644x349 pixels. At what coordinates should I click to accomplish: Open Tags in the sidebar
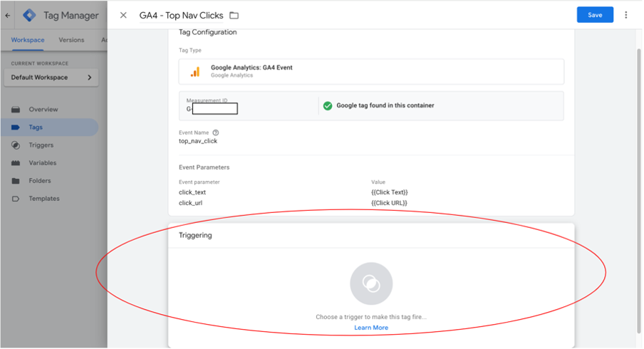(49, 127)
